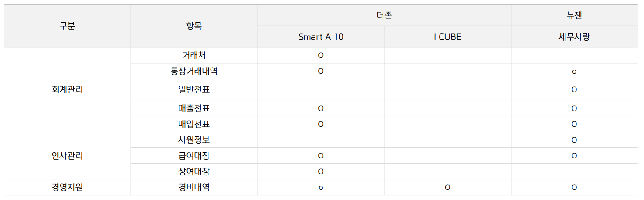Select the 경영지원 category cell
Screen dimensions: 644x200
[67, 187]
